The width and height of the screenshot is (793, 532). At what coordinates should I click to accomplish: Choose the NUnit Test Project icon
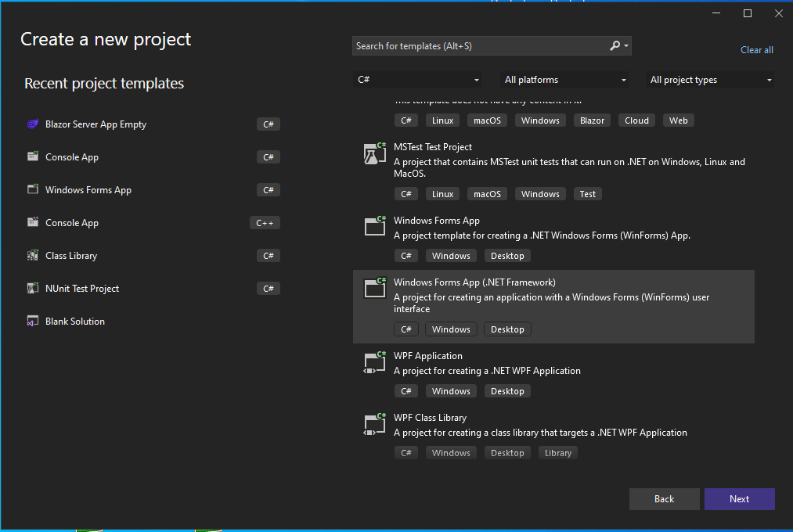click(32, 289)
